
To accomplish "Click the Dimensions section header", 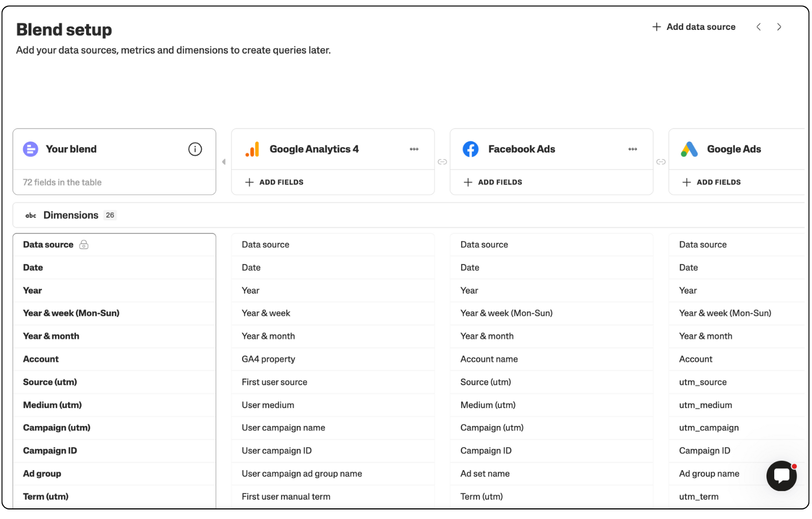I will [71, 215].
